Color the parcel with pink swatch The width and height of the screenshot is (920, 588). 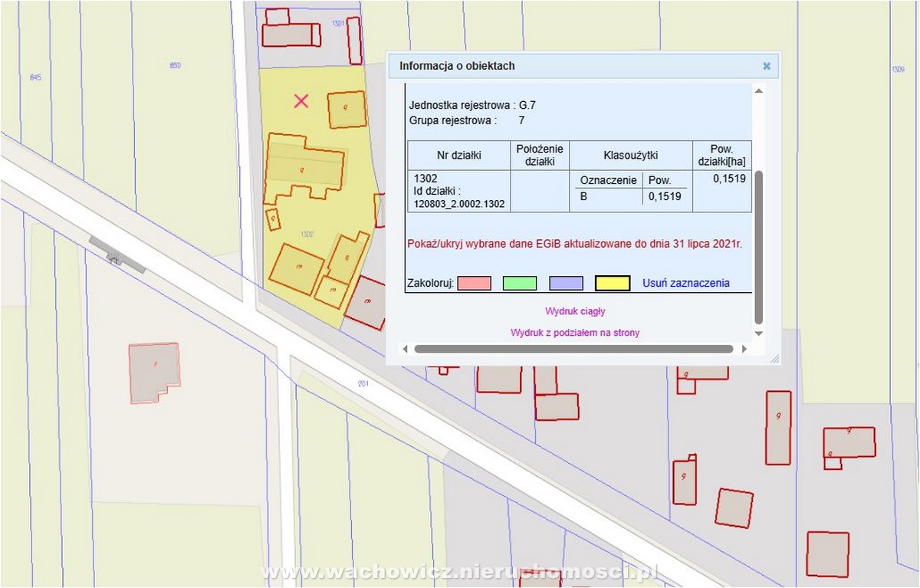pyautogui.click(x=473, y=284)
